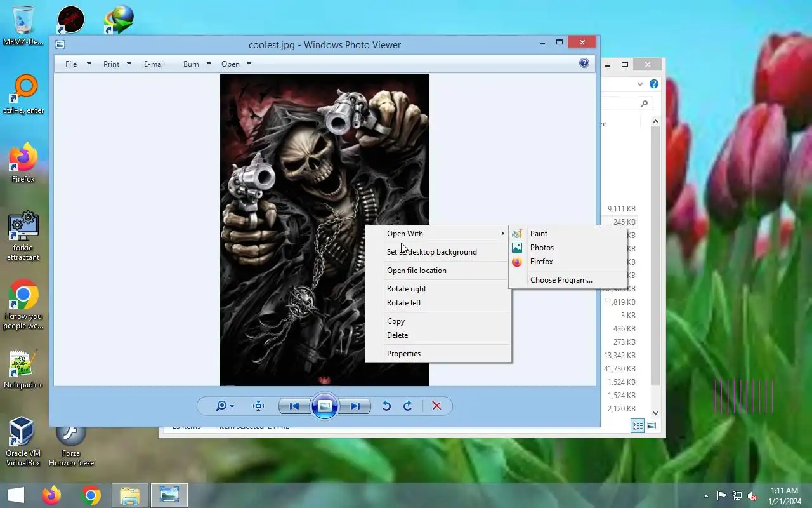This screenshot has height=508, width=812.
Task: Open Action Center flag tray icon
Action: click(x=722, y=496)
